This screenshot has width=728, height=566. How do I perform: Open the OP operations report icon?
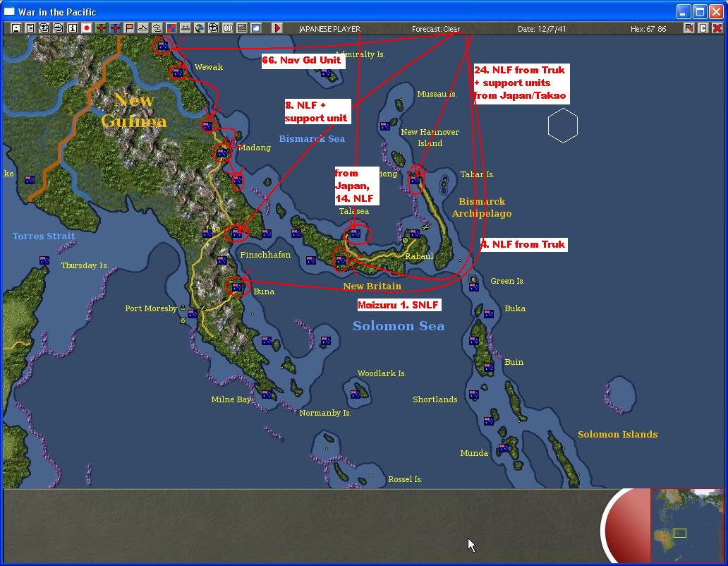[x=227, y=28]
